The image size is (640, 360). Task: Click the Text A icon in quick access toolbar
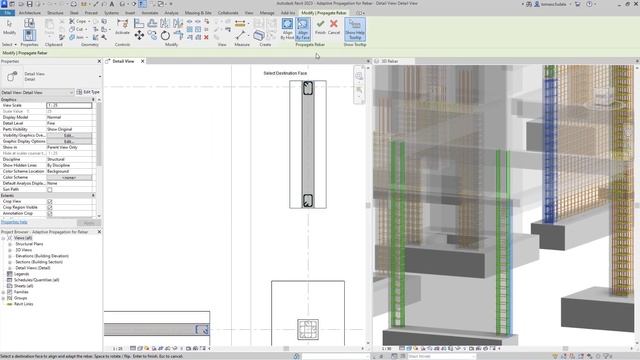click(111, 4)
